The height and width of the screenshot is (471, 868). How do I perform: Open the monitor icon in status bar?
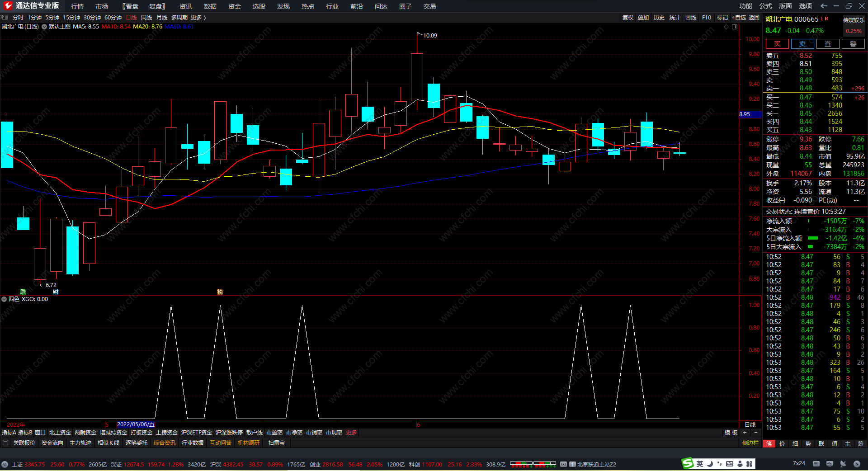point(830,464)
